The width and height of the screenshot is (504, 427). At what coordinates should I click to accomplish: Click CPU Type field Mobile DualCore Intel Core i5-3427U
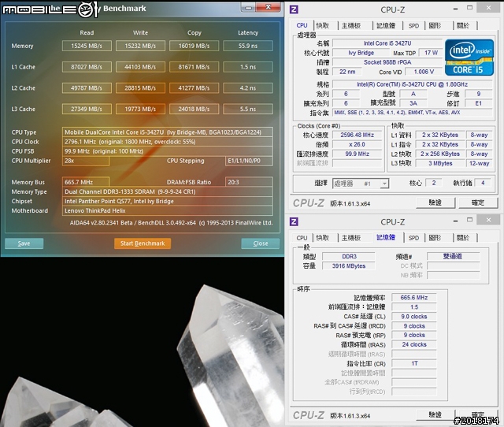[168, 132]
